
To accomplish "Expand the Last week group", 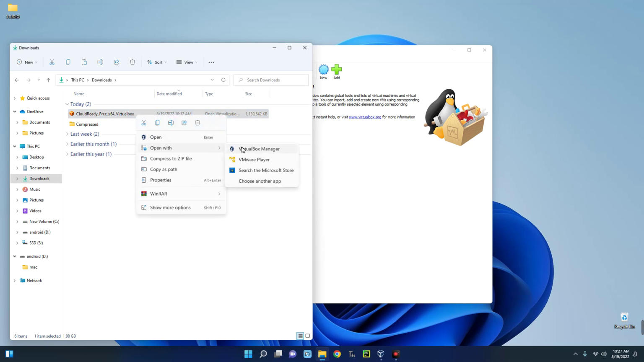I will [x=67, y=134].
